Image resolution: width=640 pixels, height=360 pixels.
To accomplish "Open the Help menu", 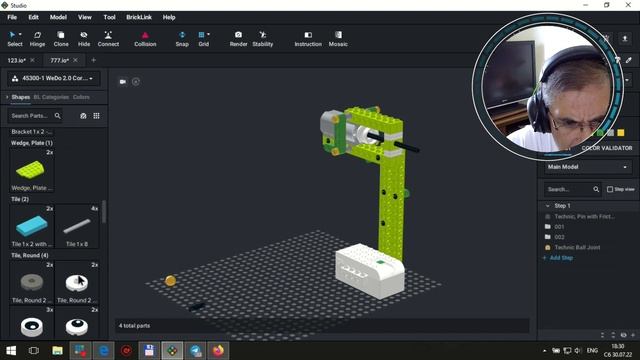I will 169,17.
